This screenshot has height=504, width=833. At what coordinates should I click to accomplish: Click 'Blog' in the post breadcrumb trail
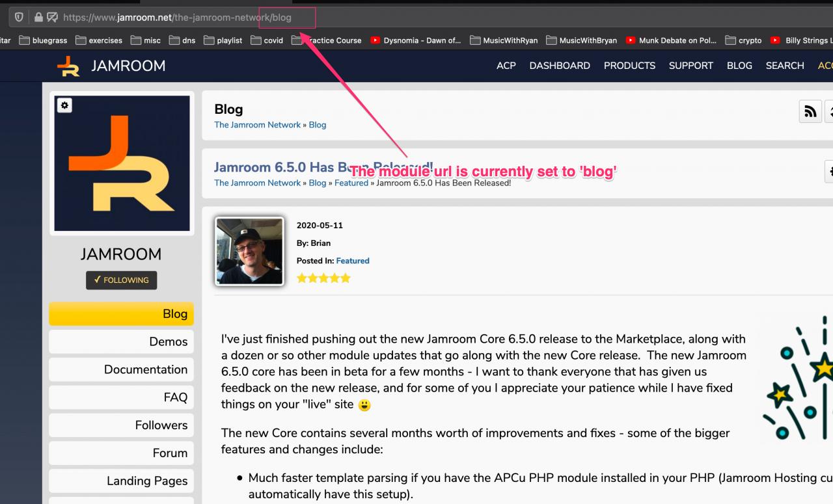[318, 183]
